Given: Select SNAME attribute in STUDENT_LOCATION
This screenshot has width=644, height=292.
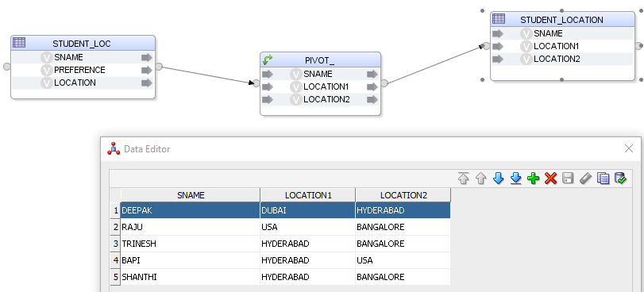Looking at the screenshot, I should pyautogui.click(x=548, y=33).
